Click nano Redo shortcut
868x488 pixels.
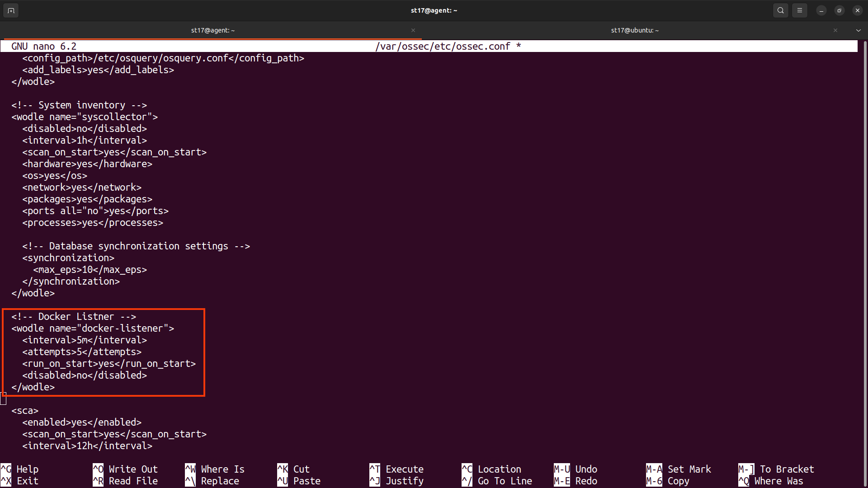(576, 481)
